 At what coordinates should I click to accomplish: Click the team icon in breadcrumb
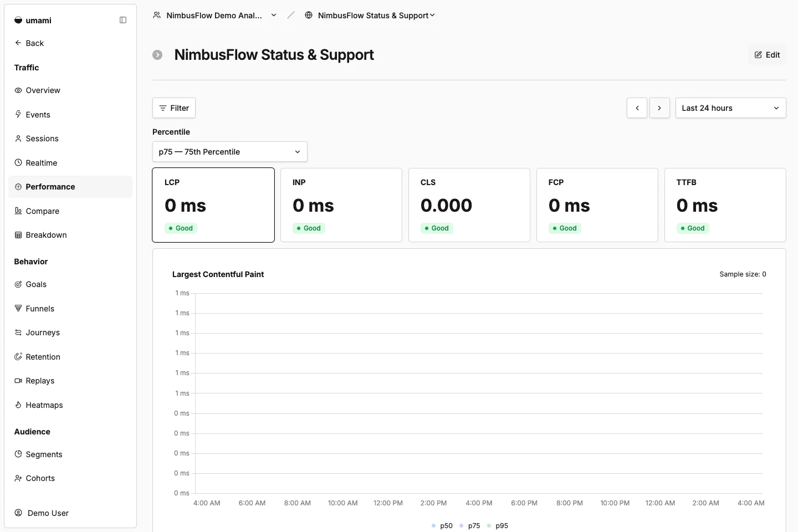click(157, 15)
